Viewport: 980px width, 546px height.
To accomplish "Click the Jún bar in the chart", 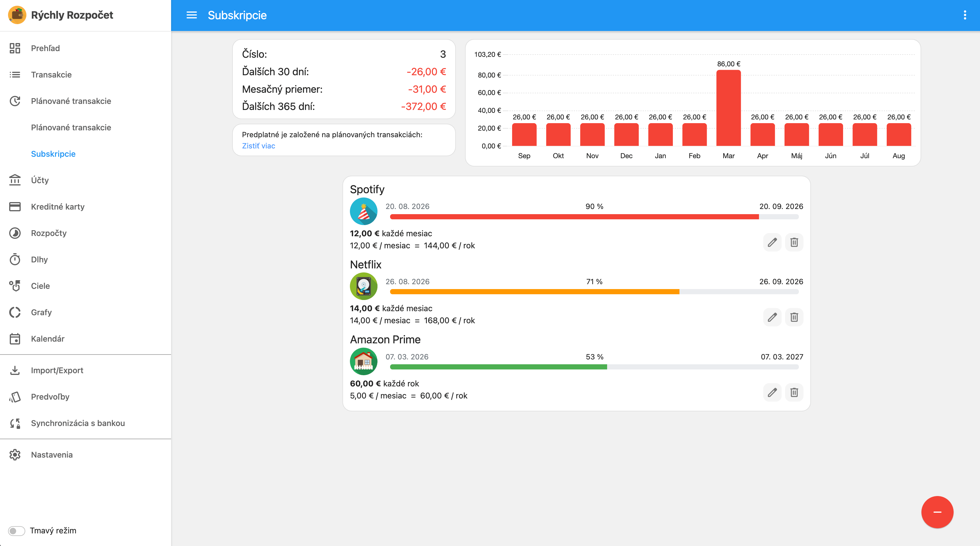I will [x=830, y=135].
